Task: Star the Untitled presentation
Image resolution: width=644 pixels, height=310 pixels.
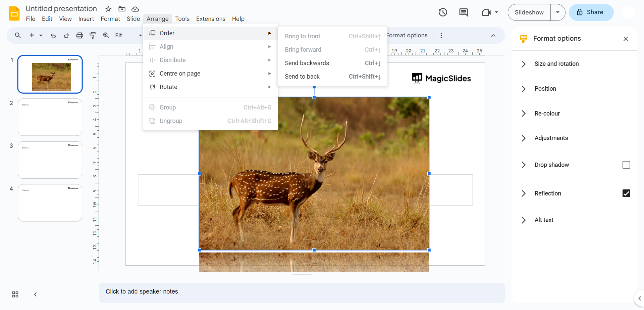Action: (108, 9)
